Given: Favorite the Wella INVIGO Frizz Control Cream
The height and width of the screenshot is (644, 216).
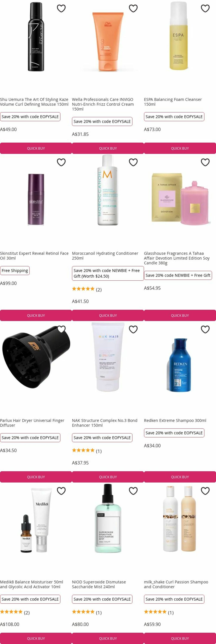Looking at the screenshot, I should [x=133, y=9].
